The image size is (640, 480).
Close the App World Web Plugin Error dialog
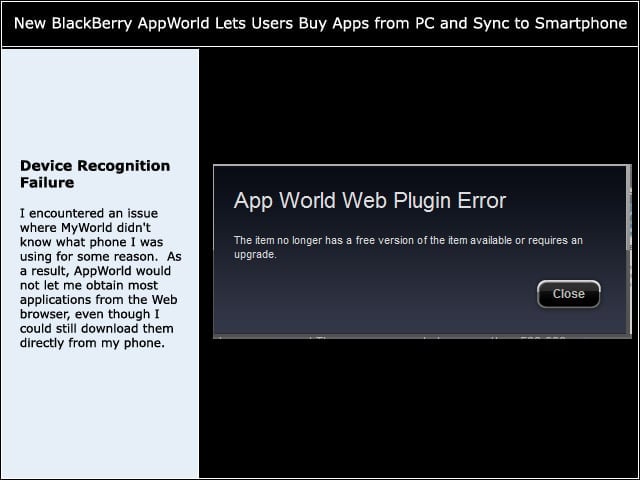[569, 294]
